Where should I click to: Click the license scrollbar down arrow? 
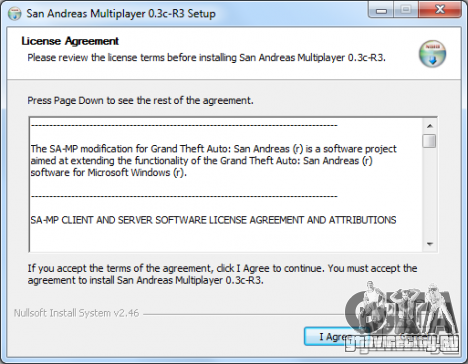point(430,244)
